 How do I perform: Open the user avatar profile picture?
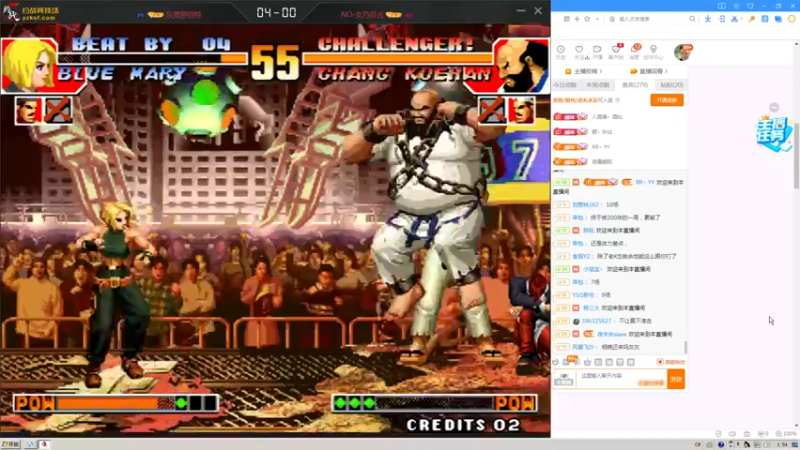[x=682, y=52]
